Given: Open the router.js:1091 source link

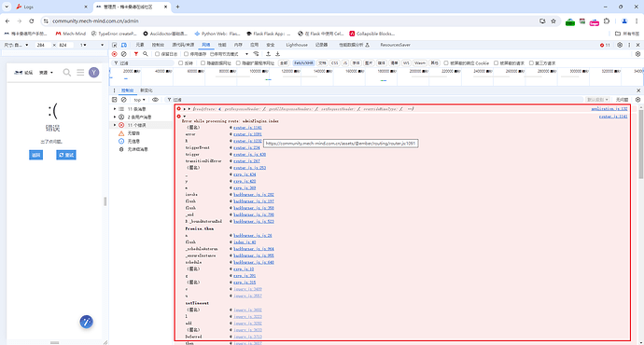Looking at the screenshot, I should [x=247, y=134].
